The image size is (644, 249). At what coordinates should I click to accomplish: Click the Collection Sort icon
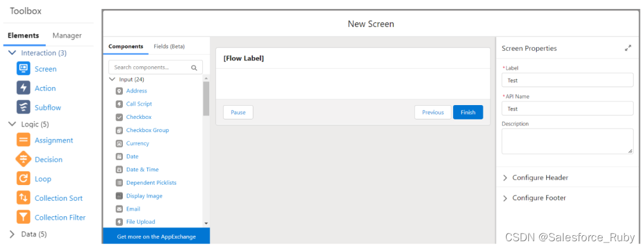[23, 198]
